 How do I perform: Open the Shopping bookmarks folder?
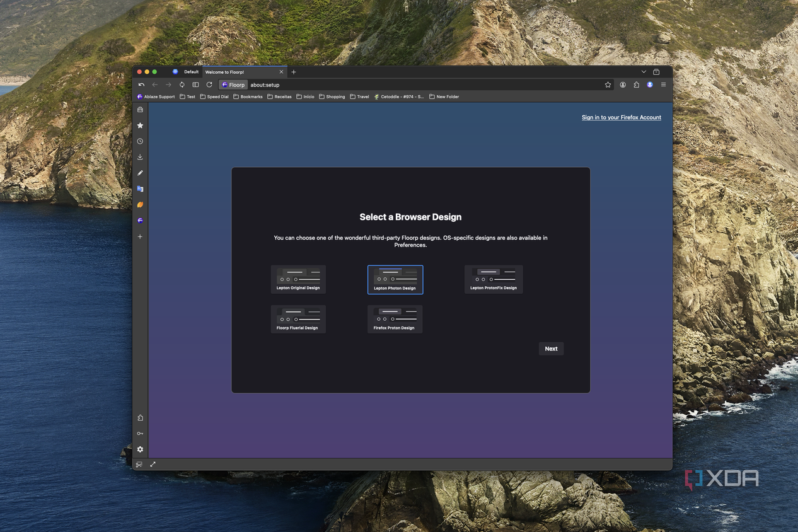pos(332,96)
